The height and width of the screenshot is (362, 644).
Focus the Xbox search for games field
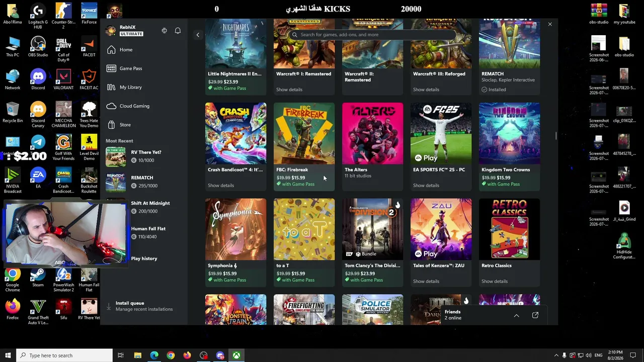point(372,35)
